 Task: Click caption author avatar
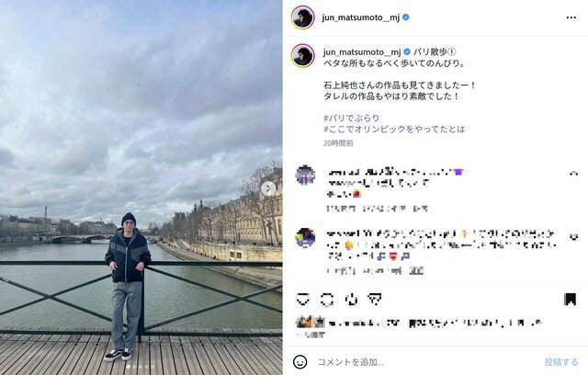pos(302,55)
